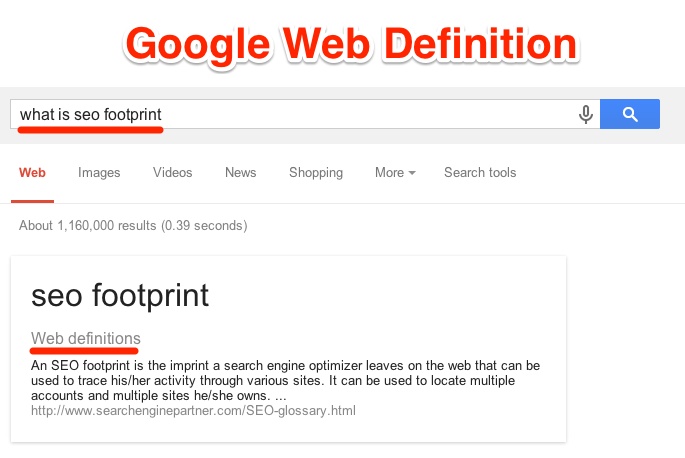Viewport: 685px width, 458px height.
Task: Select the Web results tab
Action: click(x=32, y=173)
